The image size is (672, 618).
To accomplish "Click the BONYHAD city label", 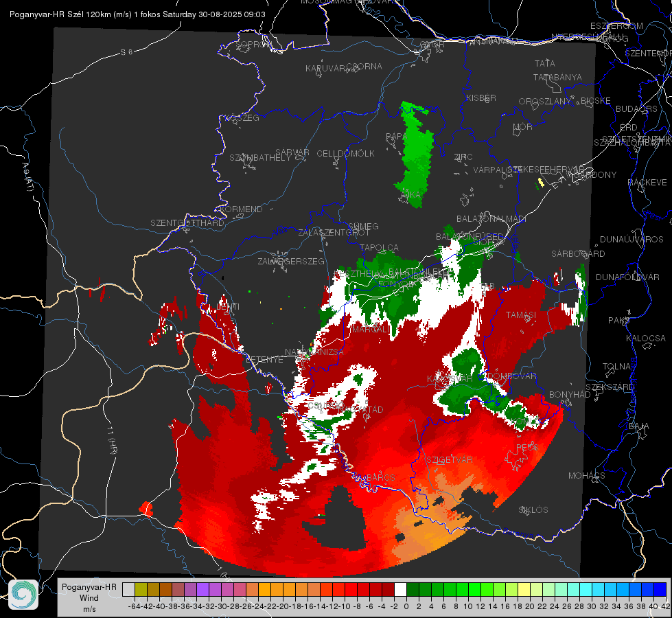I will (x=570, y=394).
